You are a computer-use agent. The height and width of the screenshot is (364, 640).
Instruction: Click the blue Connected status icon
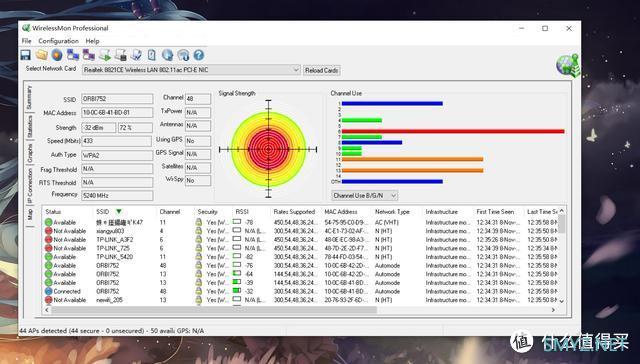coord(49,291)
